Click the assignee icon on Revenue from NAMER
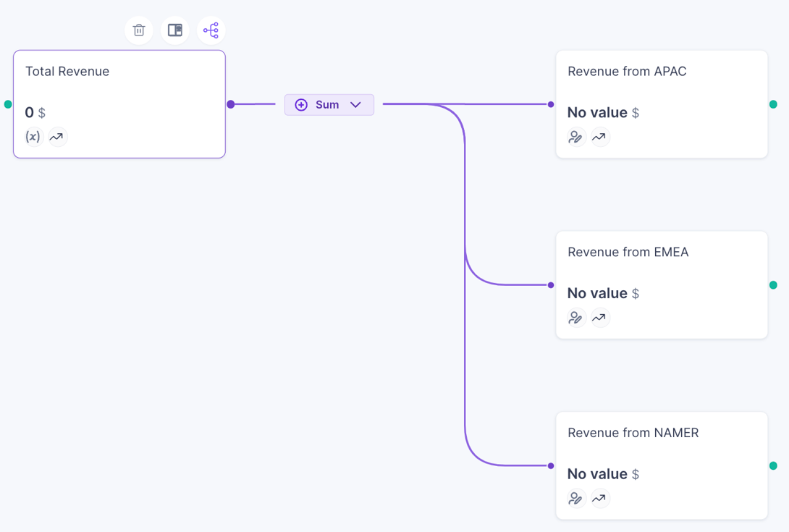The image size is (789, 532). [576, 498]
